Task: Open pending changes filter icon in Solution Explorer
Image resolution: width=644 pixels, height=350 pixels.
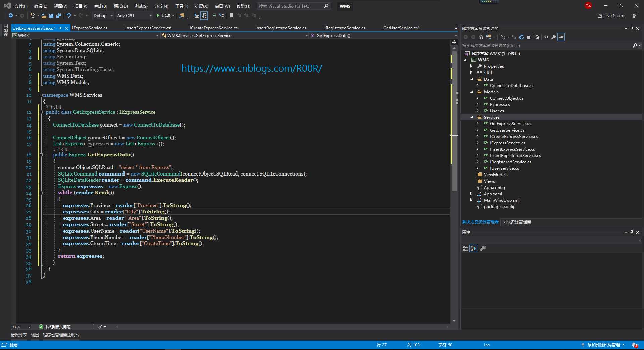Action: pos(503,37)
